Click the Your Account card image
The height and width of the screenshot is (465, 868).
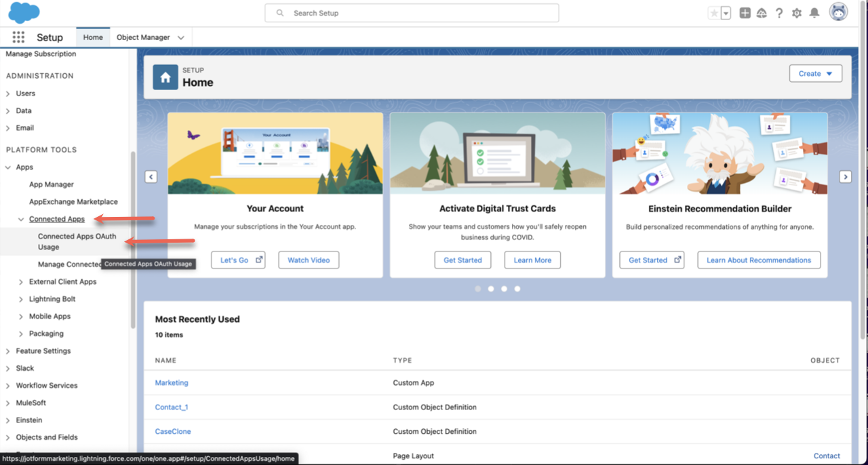click(x=275, y=153)
